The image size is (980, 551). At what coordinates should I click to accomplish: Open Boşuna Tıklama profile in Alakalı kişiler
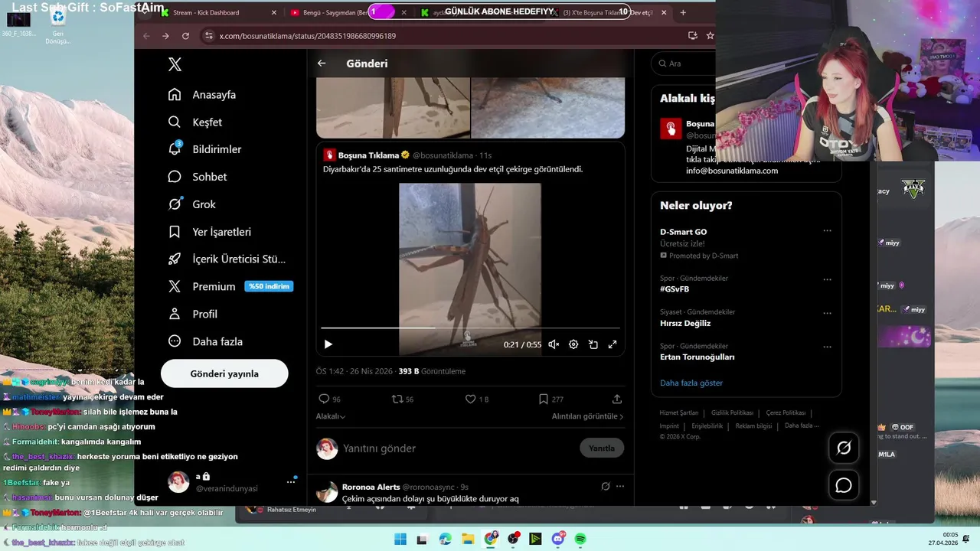tap(700, 123)
